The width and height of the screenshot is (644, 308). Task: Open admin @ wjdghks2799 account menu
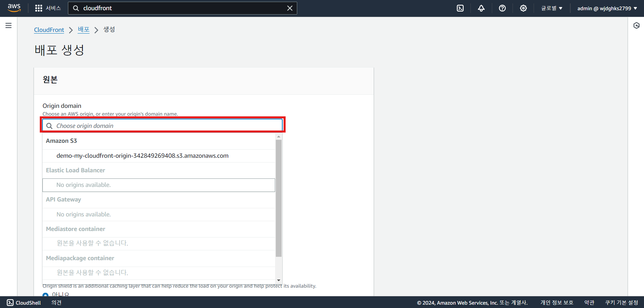coord(607,8)
